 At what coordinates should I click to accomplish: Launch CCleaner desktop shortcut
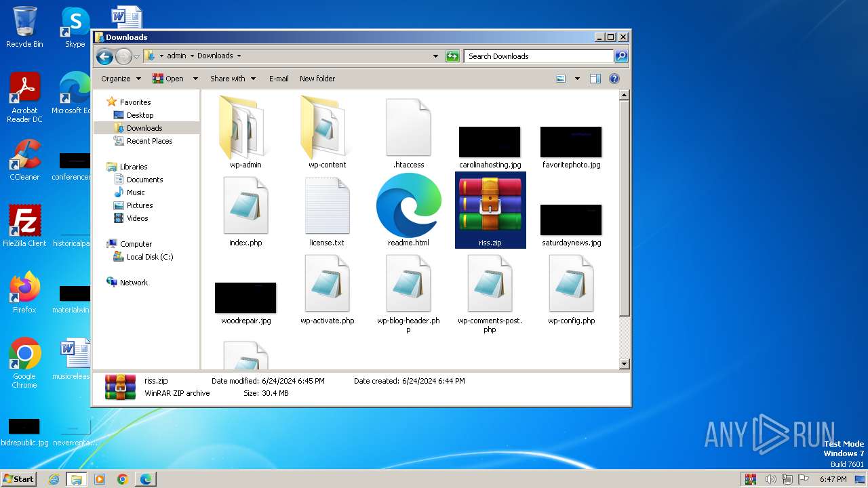[24, 161]
